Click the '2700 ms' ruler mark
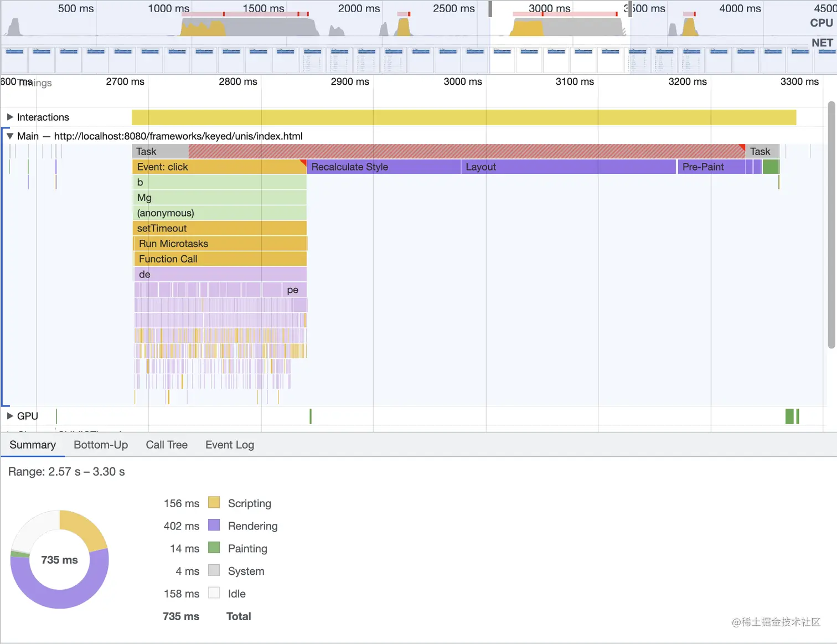This screenshot has height=644, width=837. (125, 81)
